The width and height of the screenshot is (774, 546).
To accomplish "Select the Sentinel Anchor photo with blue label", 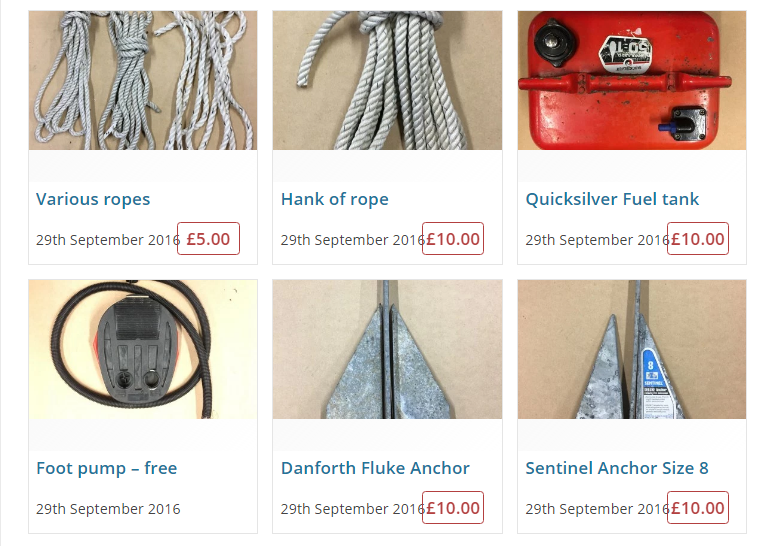I will (x=632, y=350).
